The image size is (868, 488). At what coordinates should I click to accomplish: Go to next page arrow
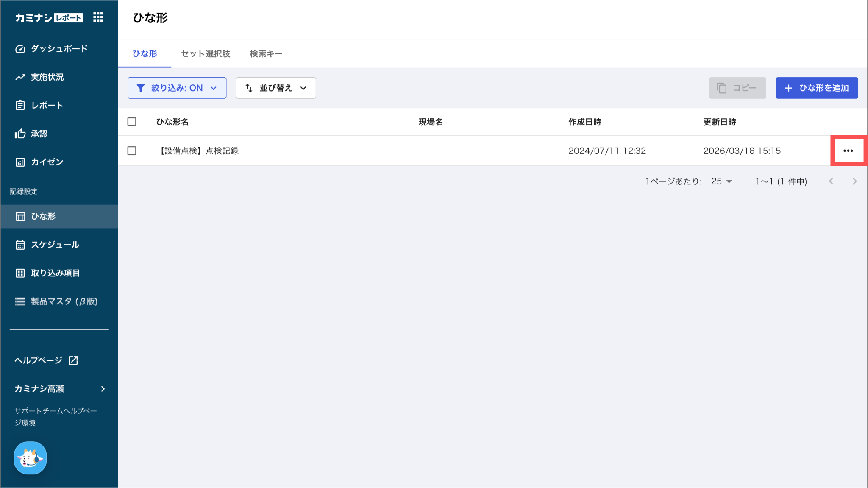[x=854, y=181]
